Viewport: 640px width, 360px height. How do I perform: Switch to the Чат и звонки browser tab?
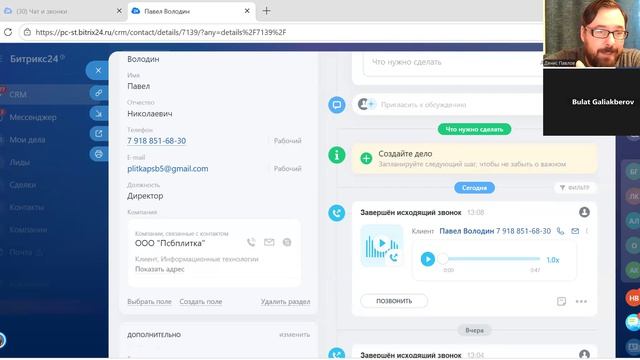click(x=61, y=11)
